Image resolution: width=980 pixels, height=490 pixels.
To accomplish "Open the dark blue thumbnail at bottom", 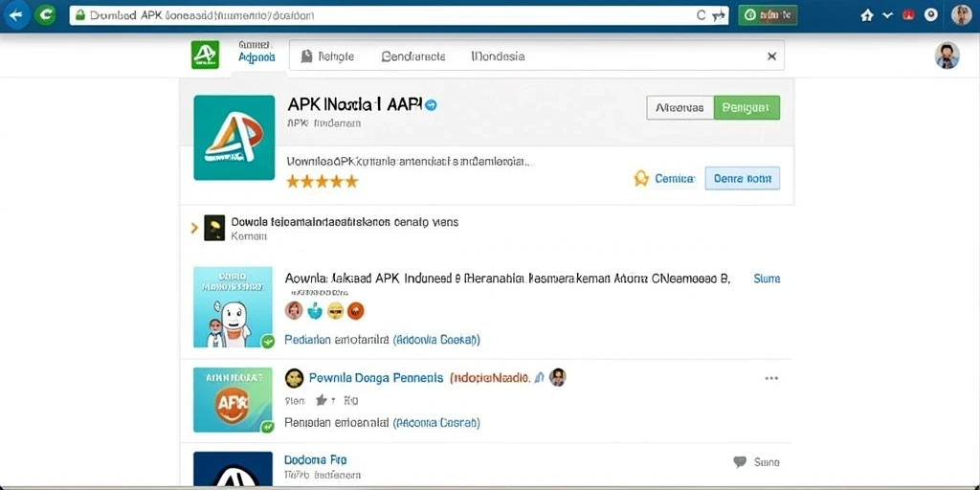I will coord(234,470).
